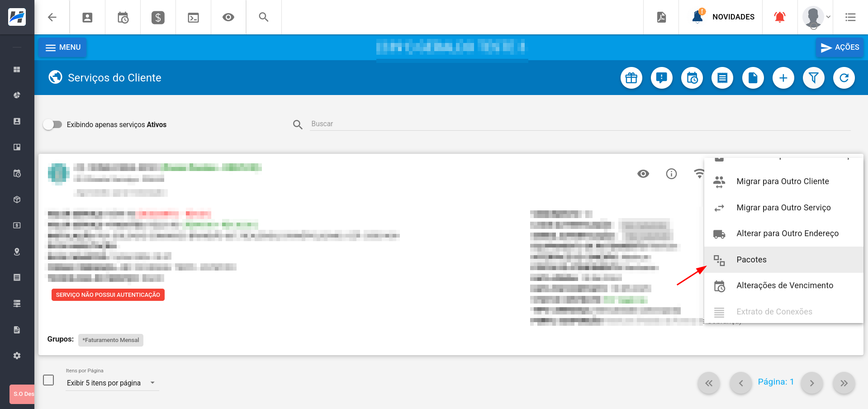This screenshot has height=409, width=868.
Task: Go to first page double-arrow button
Action: click(709, 383)
